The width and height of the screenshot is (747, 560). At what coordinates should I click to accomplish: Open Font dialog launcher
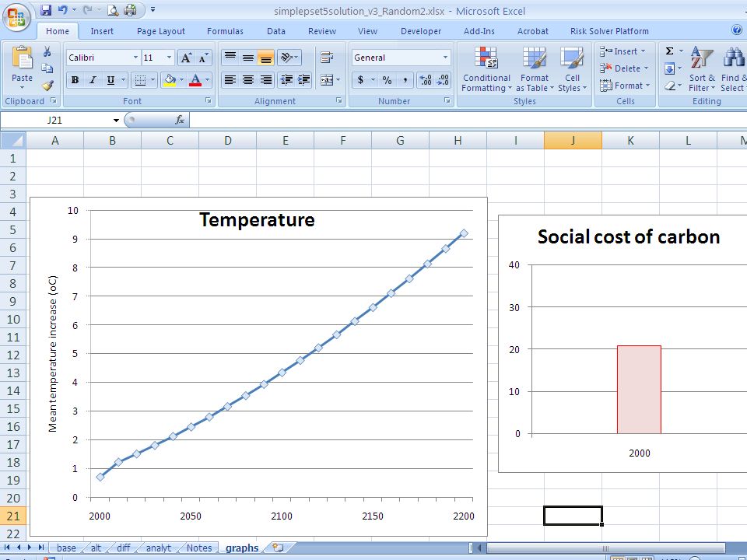(209, 101)
